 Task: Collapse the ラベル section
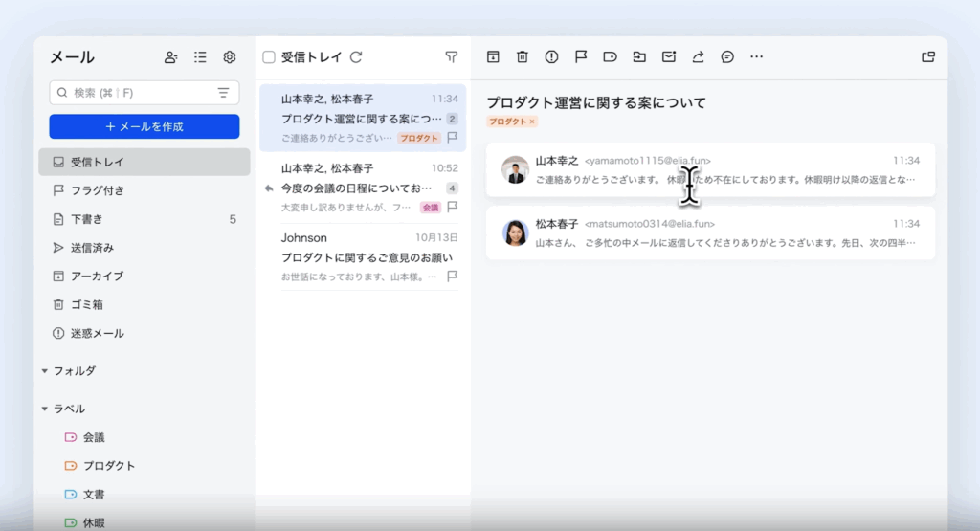click(x=44, y=409)
